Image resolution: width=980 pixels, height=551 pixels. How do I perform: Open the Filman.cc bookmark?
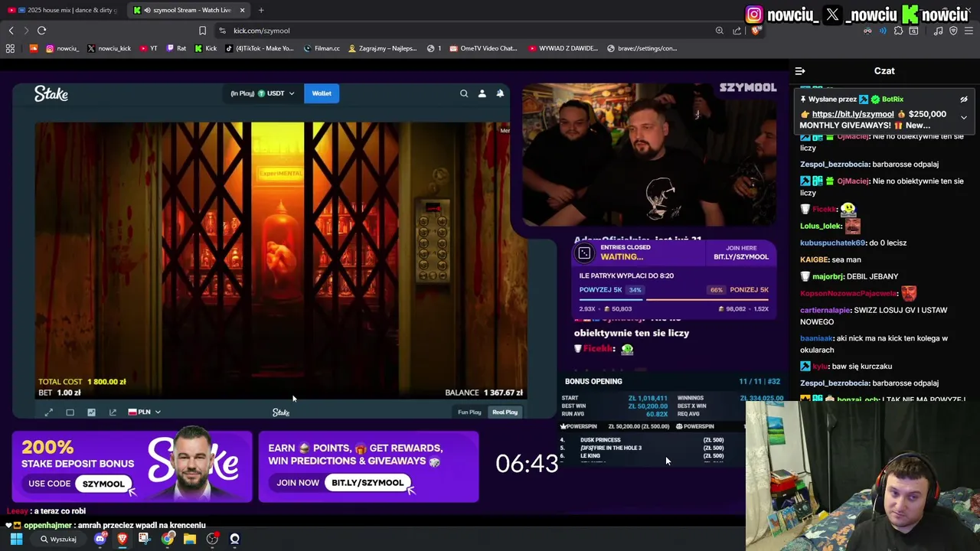coord(322,48)
